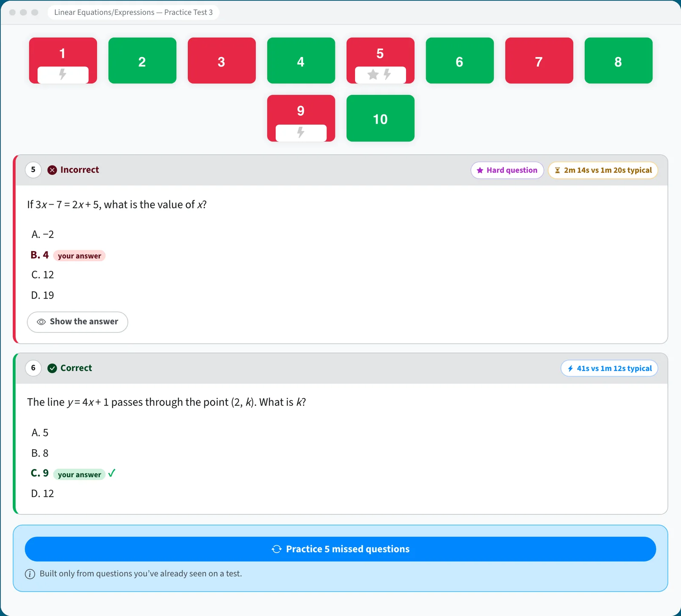Viewport: 681px width, 616px height.
Task: Click lightning icon in question 6 time badge
Action: click(x=570, y=368)
